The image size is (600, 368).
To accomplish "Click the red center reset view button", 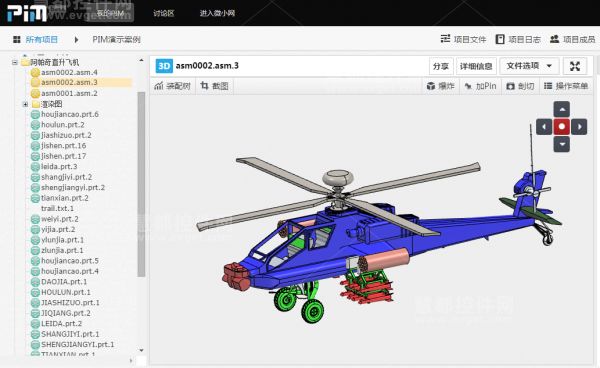I will coord(562,127).
